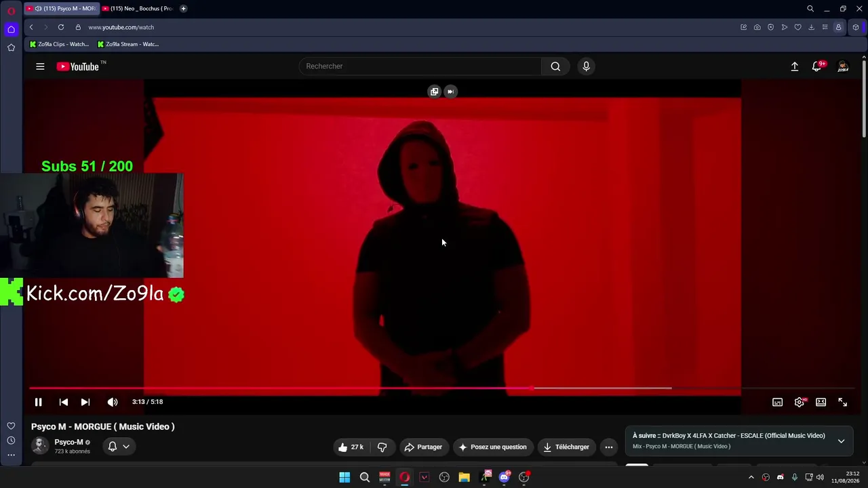Open the Opera main menu logo
The image size is (868, 488).
(11, 10)
